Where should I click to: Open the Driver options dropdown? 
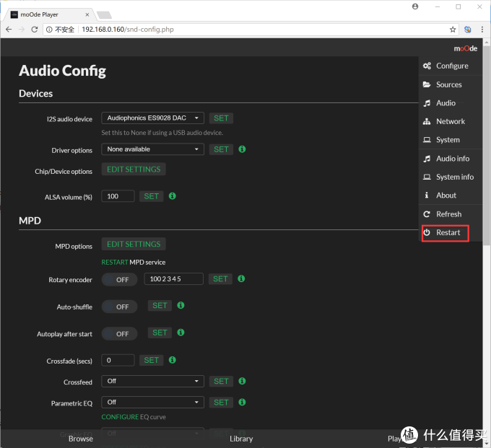(152, 149)
